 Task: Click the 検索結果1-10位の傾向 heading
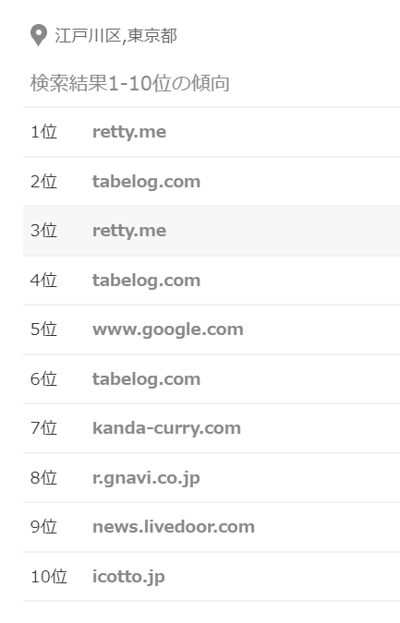130,83
